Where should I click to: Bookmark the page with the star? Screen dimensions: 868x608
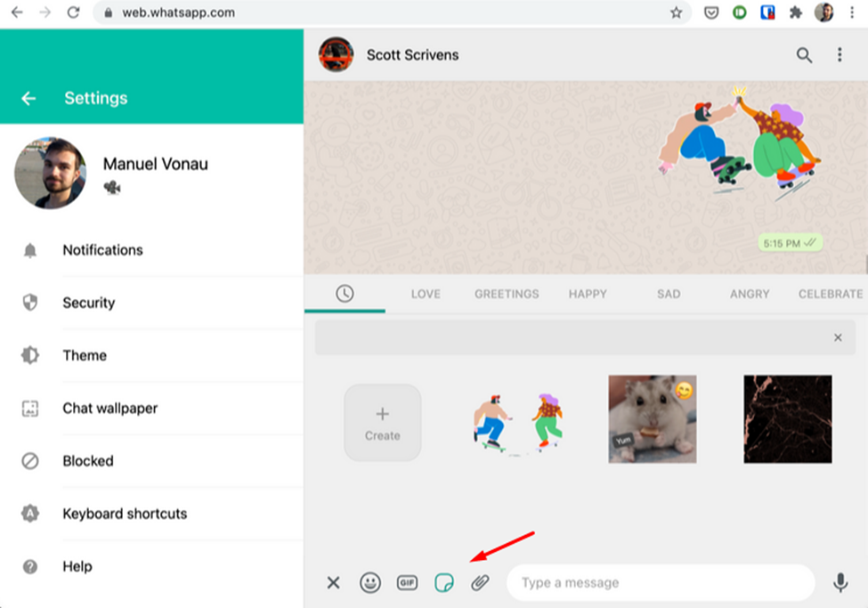(676, 12)
